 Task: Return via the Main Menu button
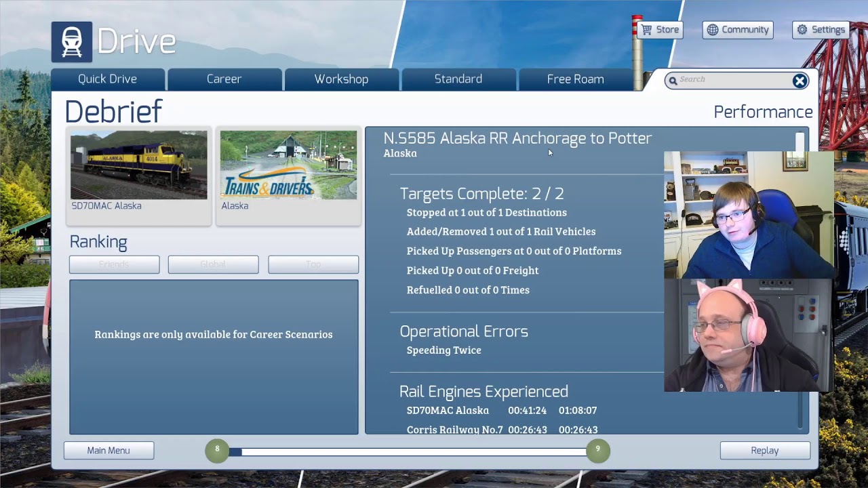coord(108,451)
